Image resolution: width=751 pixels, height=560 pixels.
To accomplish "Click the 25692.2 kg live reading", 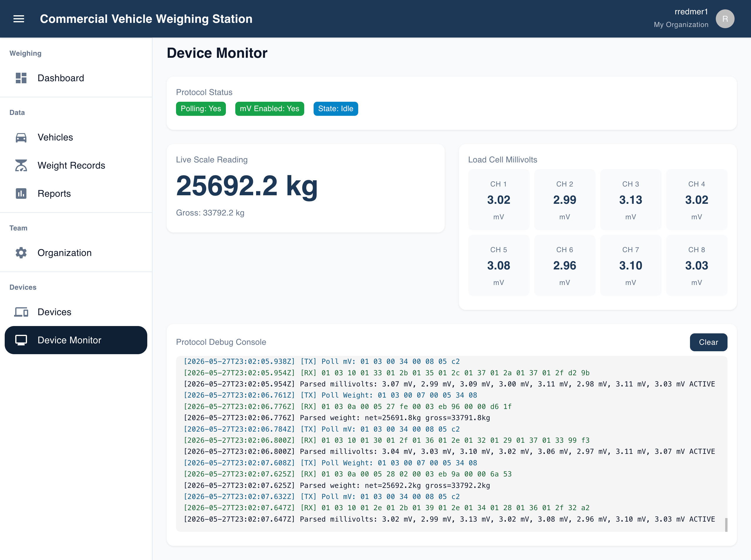I will [x=247, y=186].
